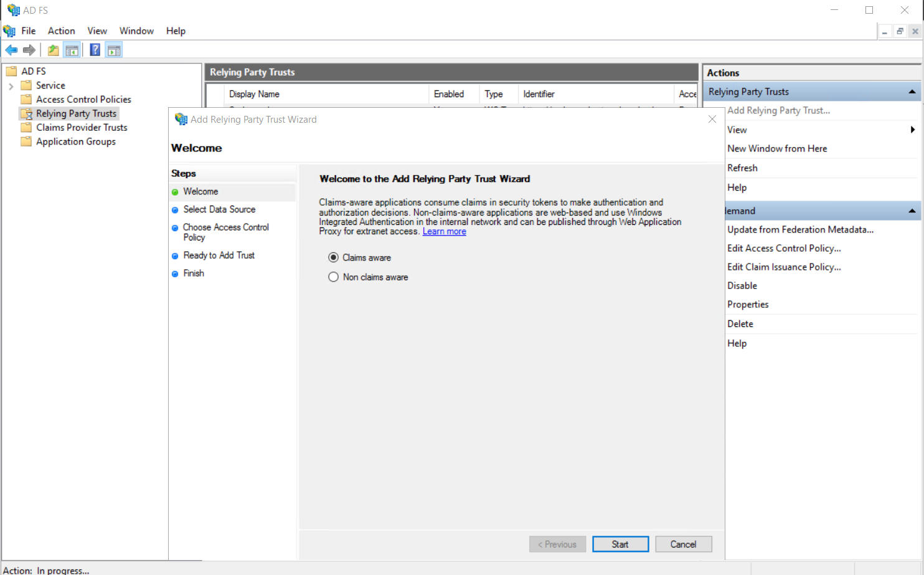Close the Add Relying Party Trust Wizard
The width and height of the screenshot is (924, 575).
click(712, 119)
